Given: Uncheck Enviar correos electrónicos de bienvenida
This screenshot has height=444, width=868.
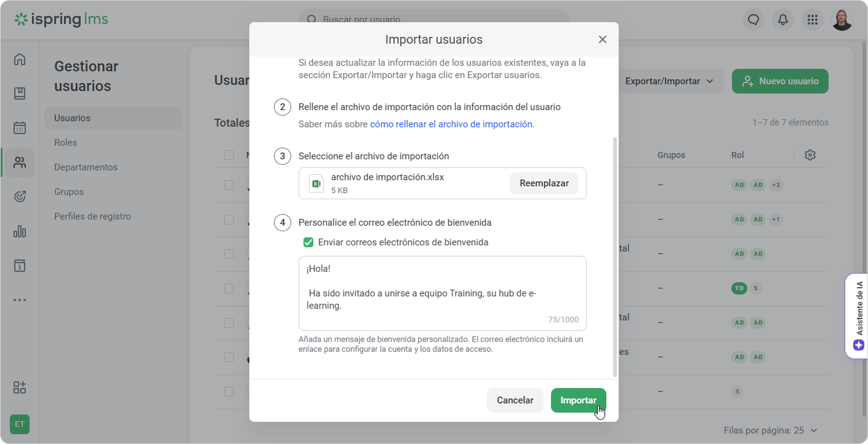Looking at the screenshot, I should [308, 242].
